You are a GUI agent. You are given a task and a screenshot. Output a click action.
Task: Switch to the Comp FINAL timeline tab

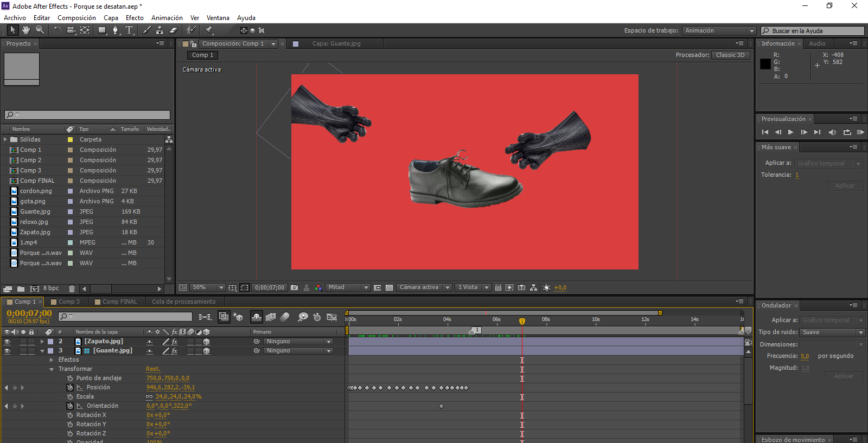(119, 302)
